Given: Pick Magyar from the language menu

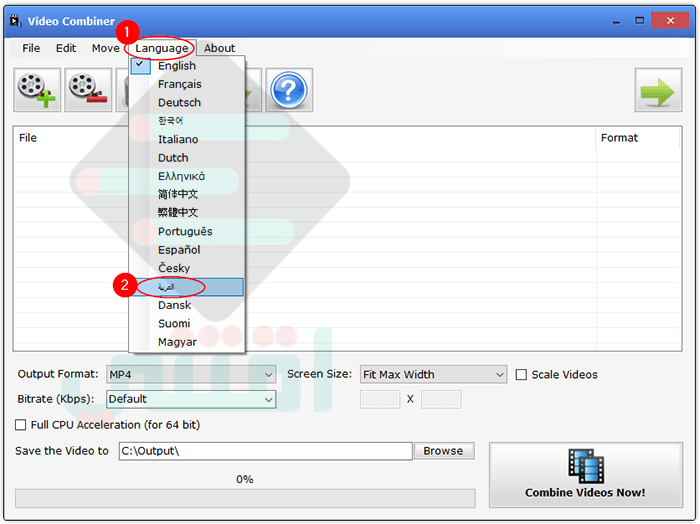Looking at the screenshot, I should coord(187,342).
